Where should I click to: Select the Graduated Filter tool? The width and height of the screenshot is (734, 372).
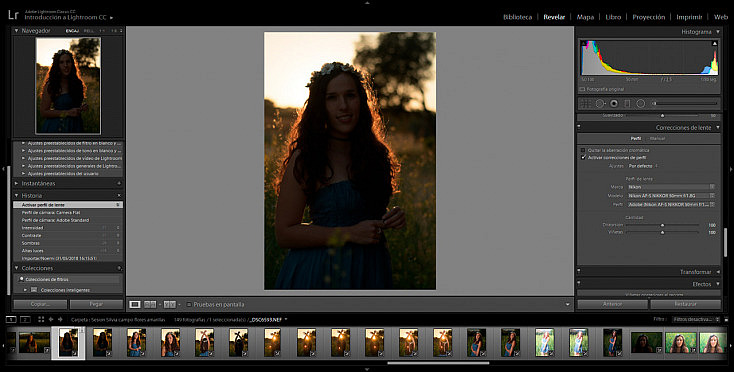click(x=627, y=103)
